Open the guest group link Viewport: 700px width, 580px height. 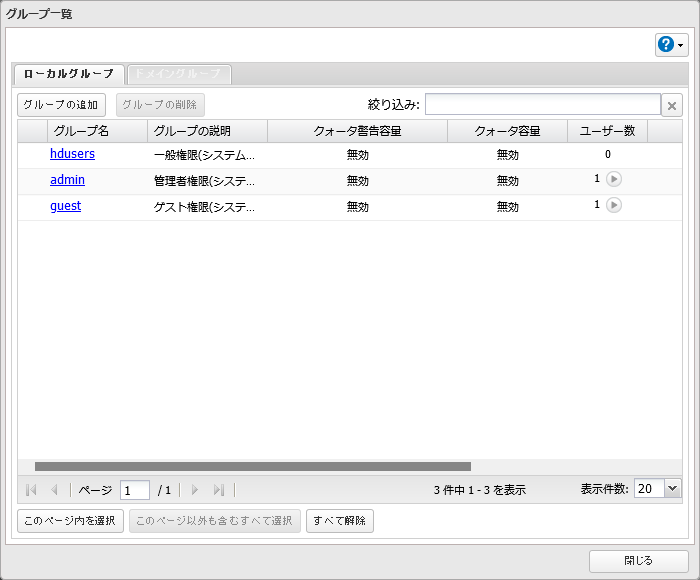coord(66,206)
